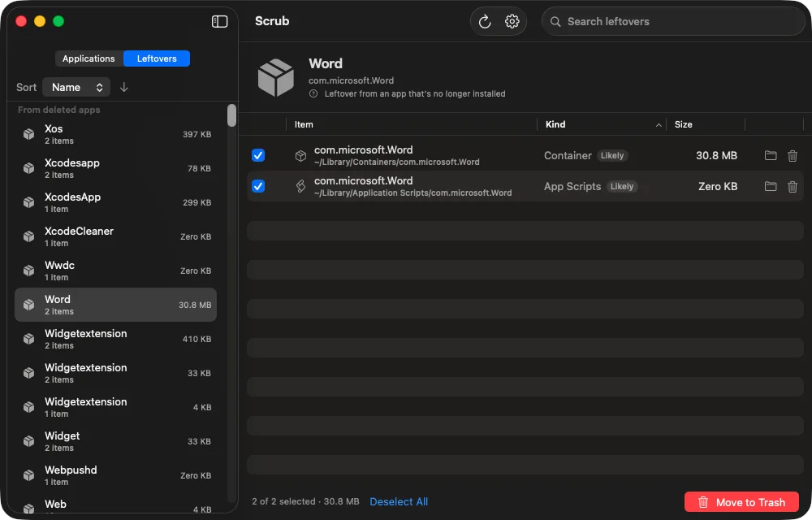Click the Xcodesapp package icon

29,168
